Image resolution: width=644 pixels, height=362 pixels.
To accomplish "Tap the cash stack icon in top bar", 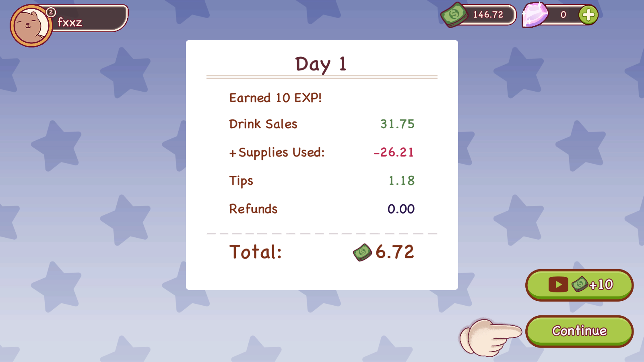I will [454, 15].
